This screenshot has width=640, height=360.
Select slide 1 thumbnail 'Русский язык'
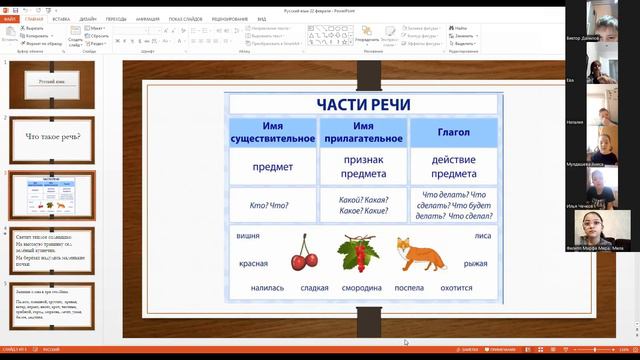tap(52, 85)
